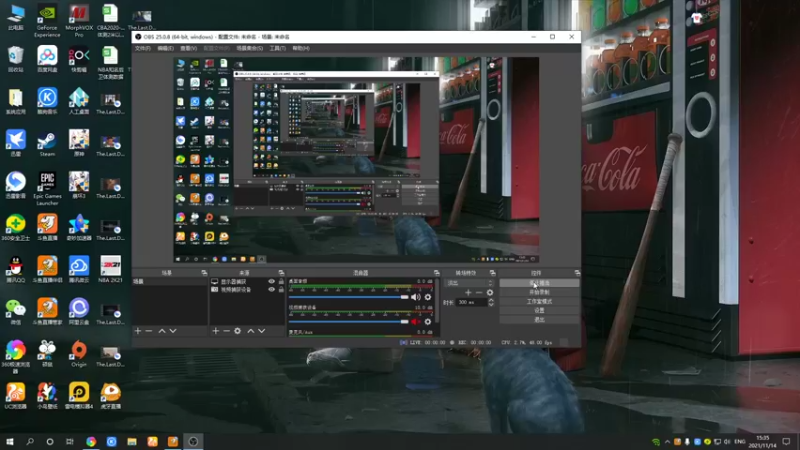Open NBA 2K21 desktop shortcut
Image resolution: width=800 pixels, height=450 pixels.
pos(110,269)
